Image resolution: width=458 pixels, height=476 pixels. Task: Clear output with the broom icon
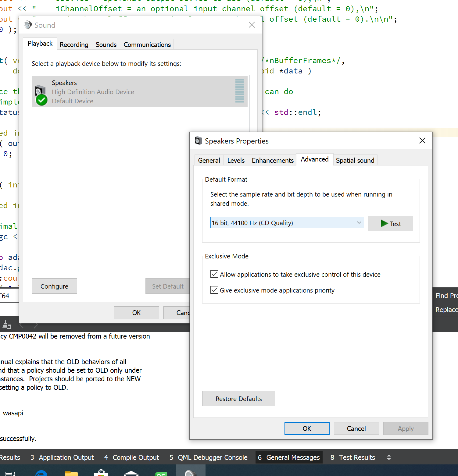(x=7, y=324)
